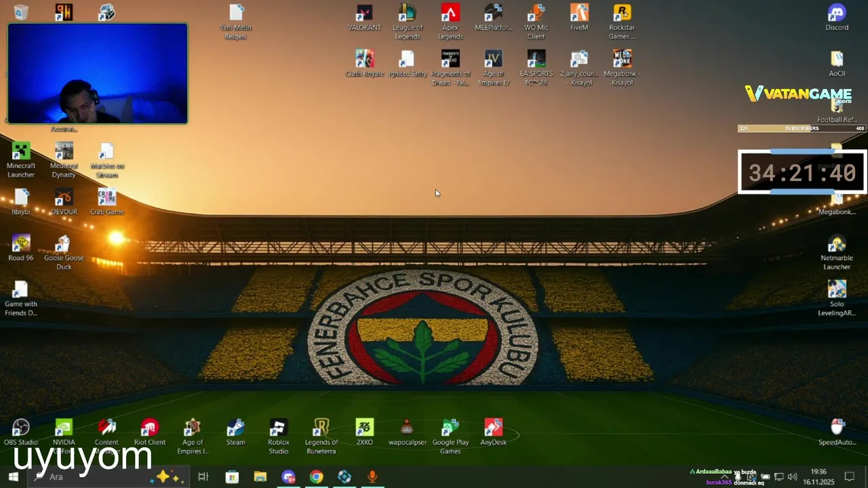Open the Windows Start menu
The width and height of the screenshot is (868, 488).
[x=13, y=477]
